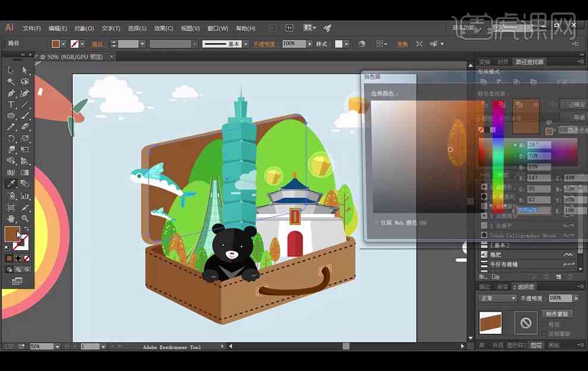Select the Pen tool
The image size is (588, 371).
pos(11,93)
